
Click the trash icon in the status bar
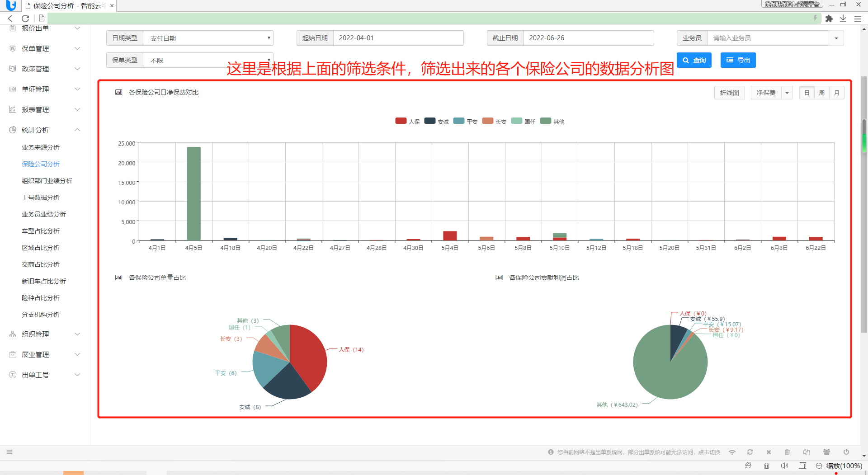[787, 452]
